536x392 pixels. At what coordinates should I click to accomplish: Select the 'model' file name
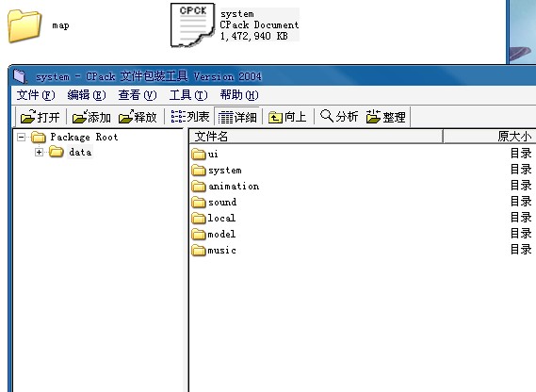point(221,234)
